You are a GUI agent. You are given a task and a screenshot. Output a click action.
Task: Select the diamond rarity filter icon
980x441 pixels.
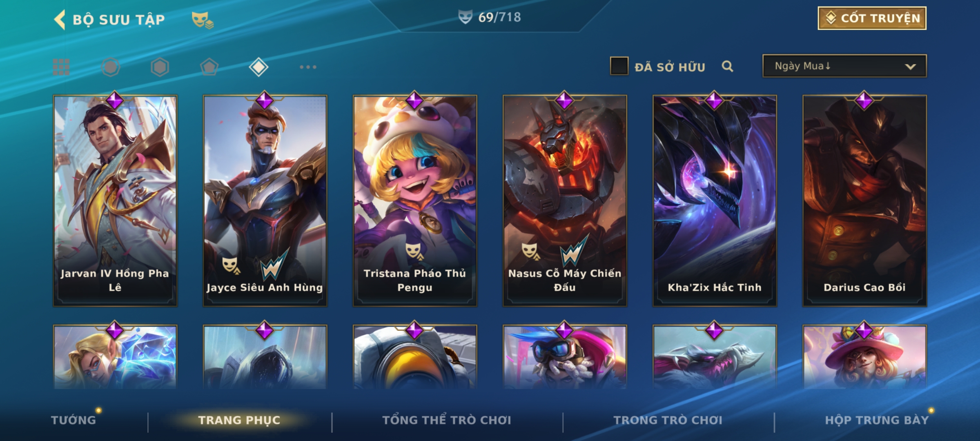coord(258,67)
